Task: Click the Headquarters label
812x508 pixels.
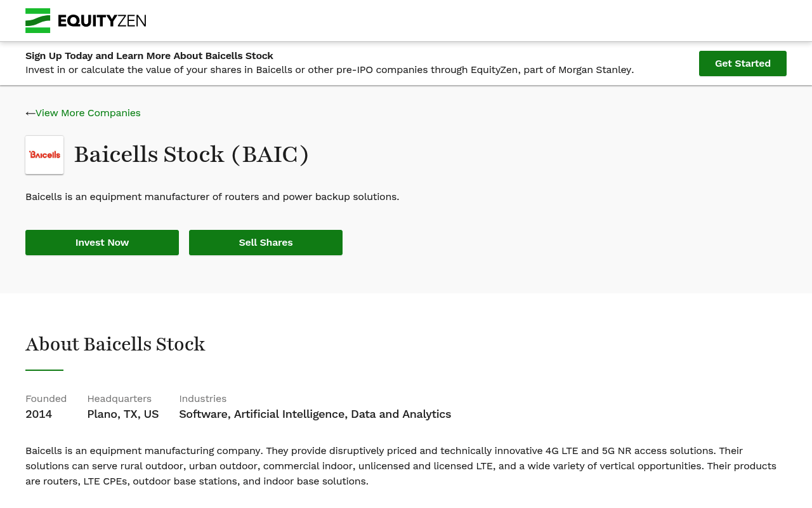Action: (119, 399)
